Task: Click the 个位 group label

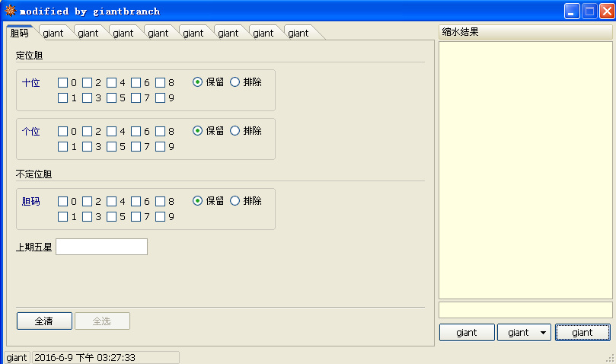Action: [31, 132]
